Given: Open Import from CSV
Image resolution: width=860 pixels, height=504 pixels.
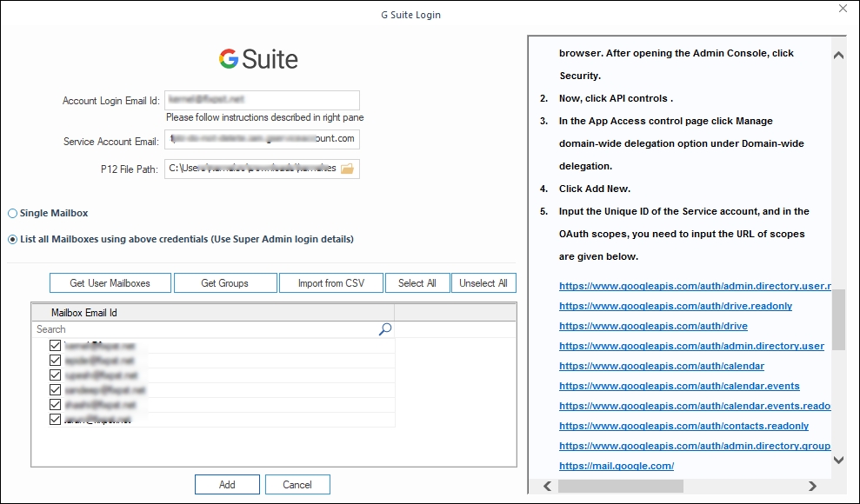Looking at the screenshot, I should (331, 283).
